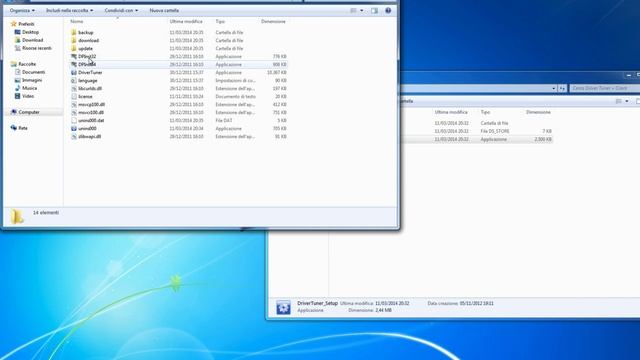The width and height of the screenshot is (640, 360).
Task: Click the refresh button in back window
Action: tap(562, 88)
